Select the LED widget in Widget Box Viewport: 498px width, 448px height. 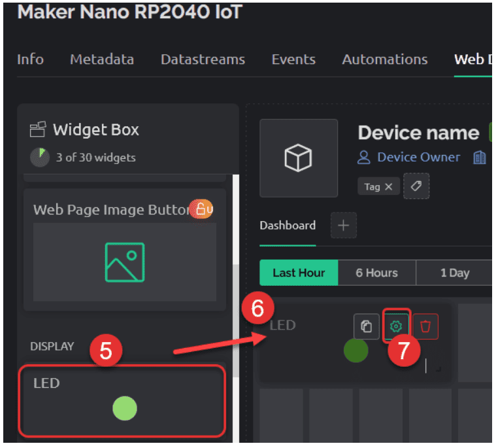click(x=123, y=401)
